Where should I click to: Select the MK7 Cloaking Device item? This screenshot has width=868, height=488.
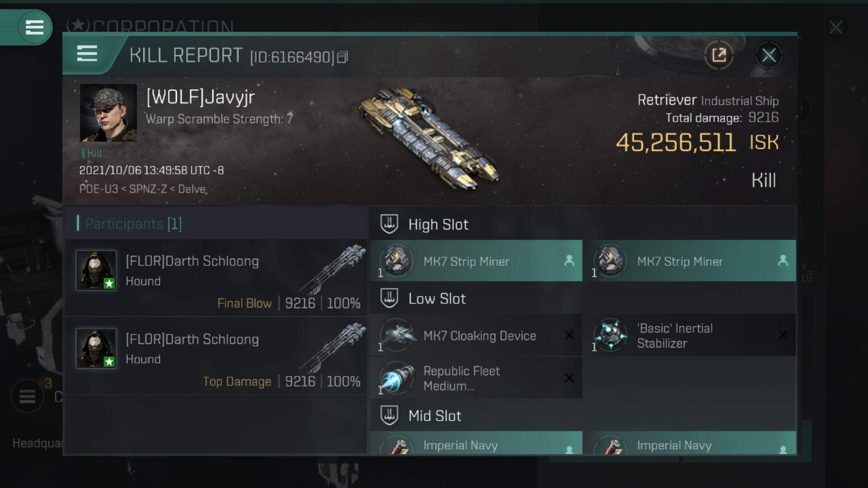476,335
